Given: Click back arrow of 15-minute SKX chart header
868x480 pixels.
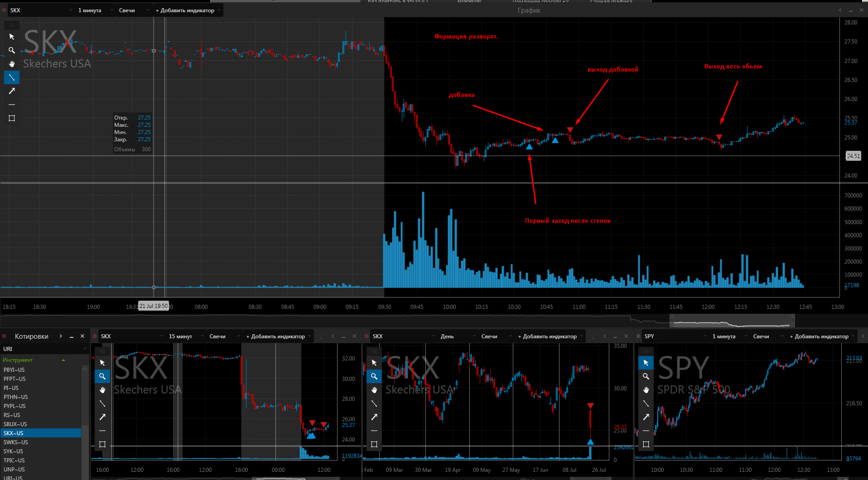Looking at the screenshot, I should click(333, 336).
